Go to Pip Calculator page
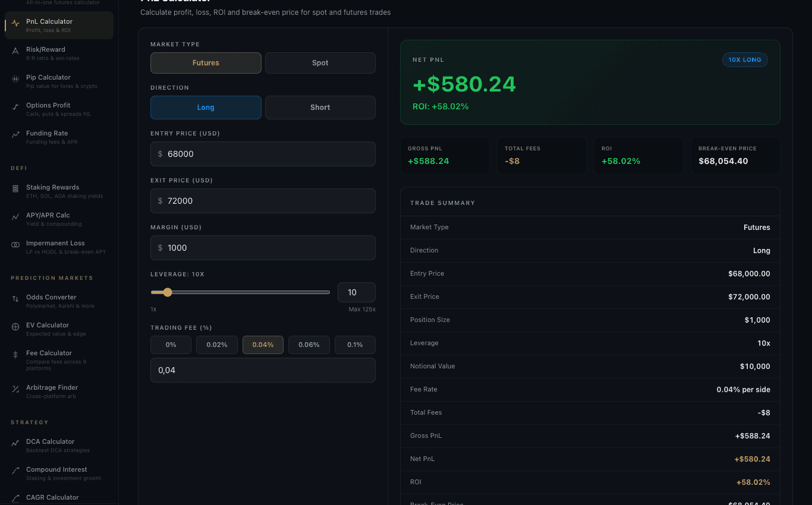 (59, 81)
